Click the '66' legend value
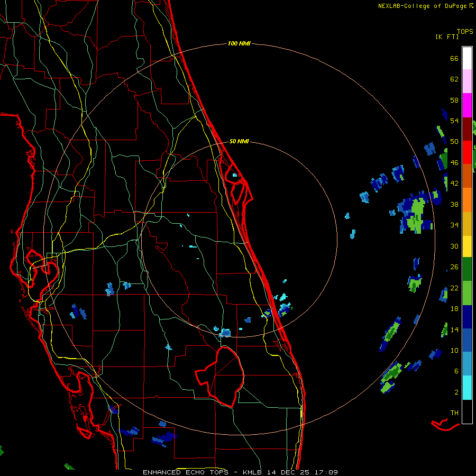The height and width of the screenshot is (476, 476). click(x=454, y=59)
